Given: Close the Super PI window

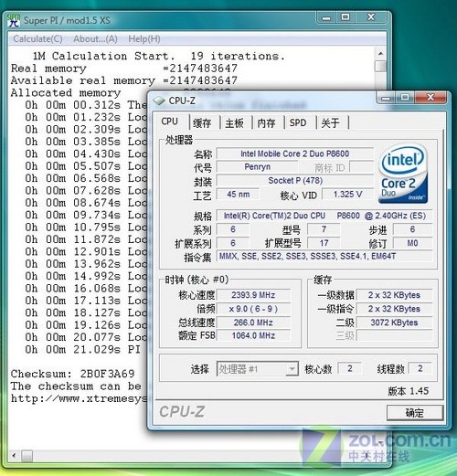Looking at the screenshot, I should tap(371, 17).
